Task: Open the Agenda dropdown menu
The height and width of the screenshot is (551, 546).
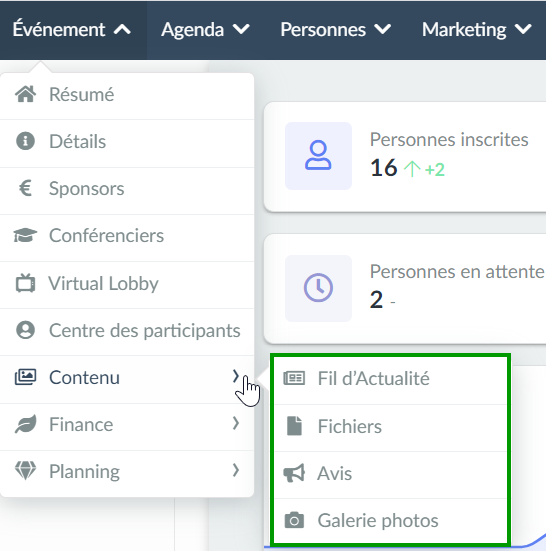Action: pyautogui.click(x=206, y=30)
